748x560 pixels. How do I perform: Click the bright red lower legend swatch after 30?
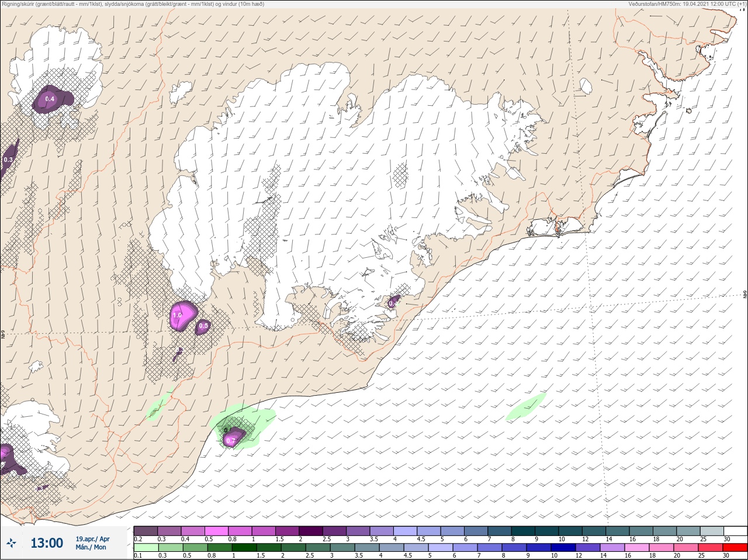735,548
